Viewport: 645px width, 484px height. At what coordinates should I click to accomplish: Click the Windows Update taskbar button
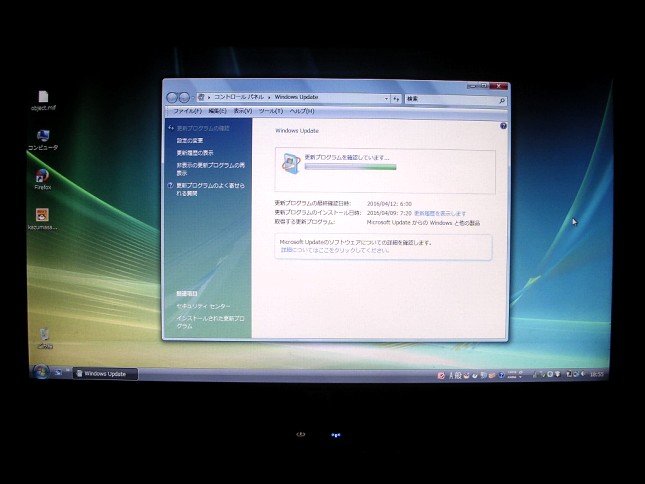pos(105,374)
